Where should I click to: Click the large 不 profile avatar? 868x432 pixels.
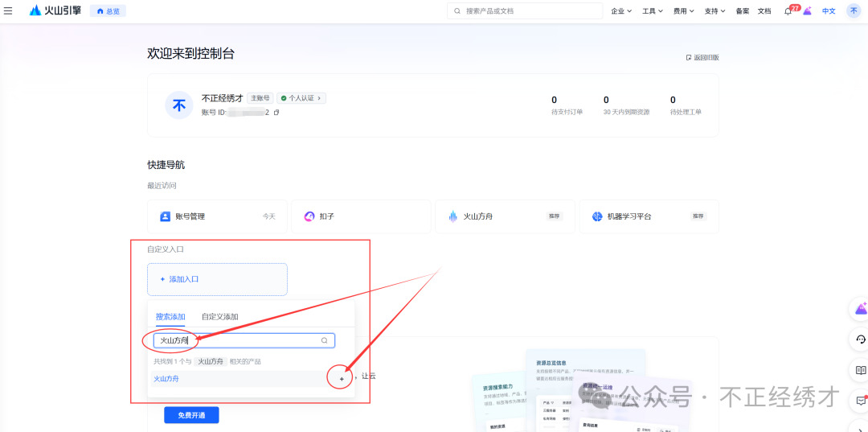179,105
